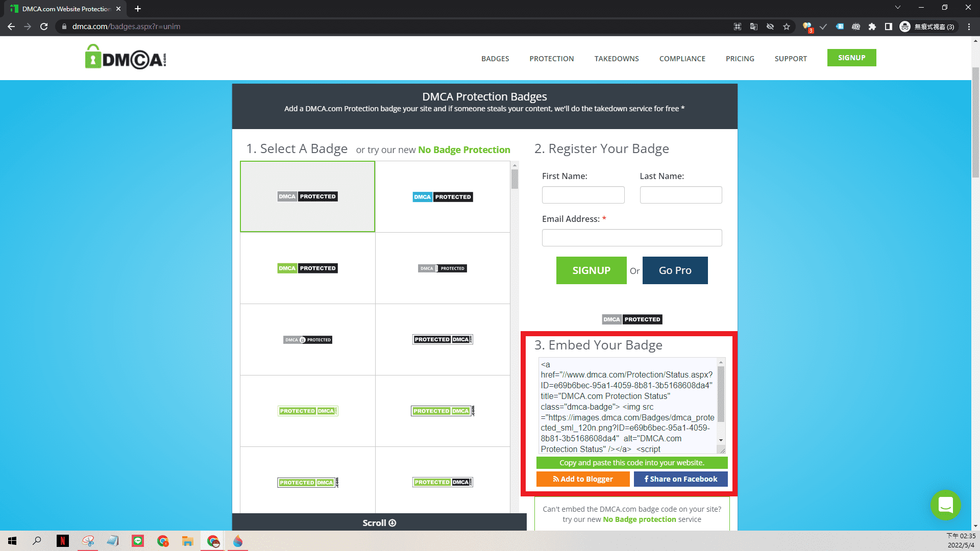
Task: Open Notepad from the taskbar
Action: [x=113, y=541]
